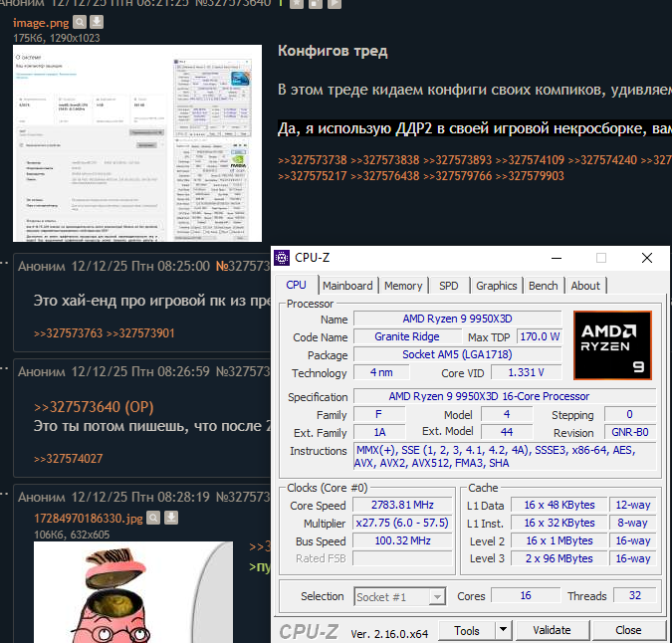Click post number in the 08:26:59 post
The image size is (672, 643).
243,372
